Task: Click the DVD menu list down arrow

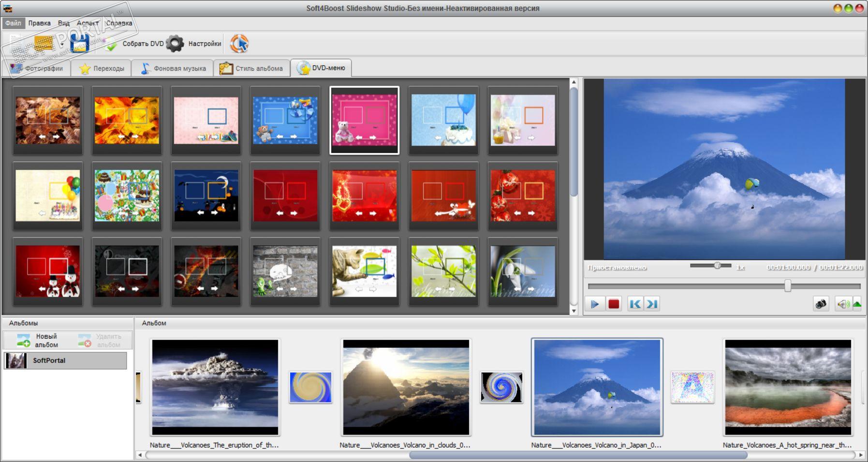Action: [x=574, y=311]
